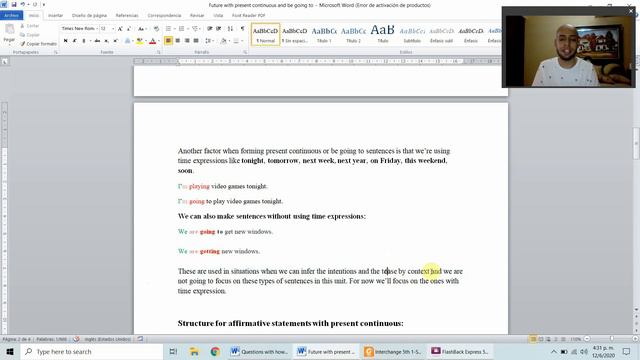Sort text alphabetically icon
The height and width of the screenshot is (360, 640).
(230, 29)
